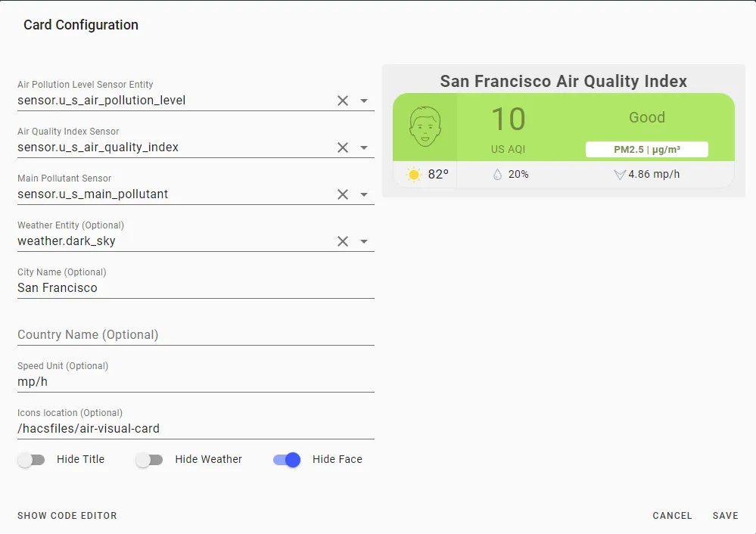Click the sun weather icon in preview

[414, 175]
